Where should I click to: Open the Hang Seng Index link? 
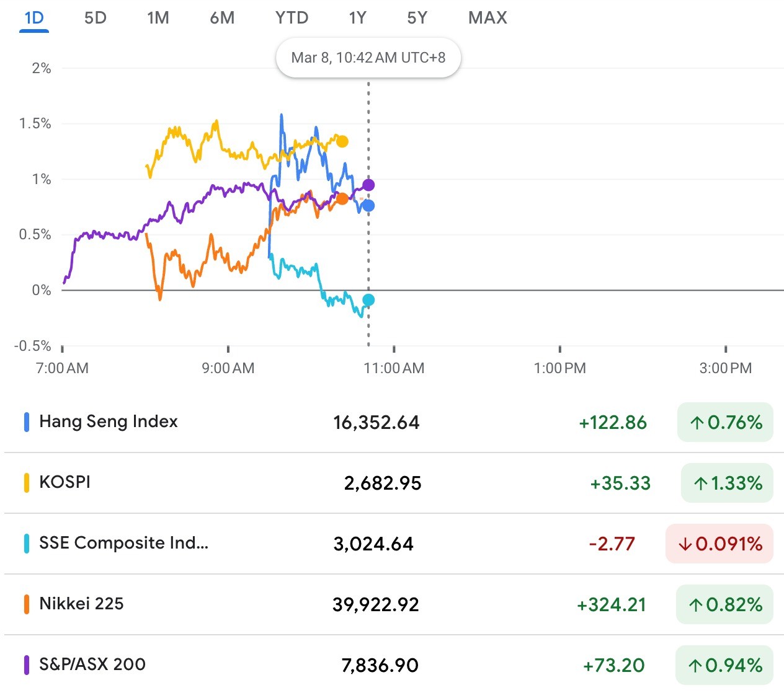(x=109, y=422)
